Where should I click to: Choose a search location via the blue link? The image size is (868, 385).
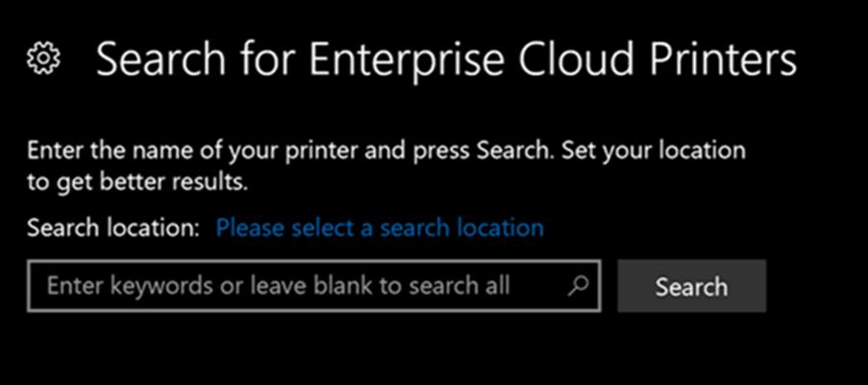pyautogui.click(x=380, y=228)
